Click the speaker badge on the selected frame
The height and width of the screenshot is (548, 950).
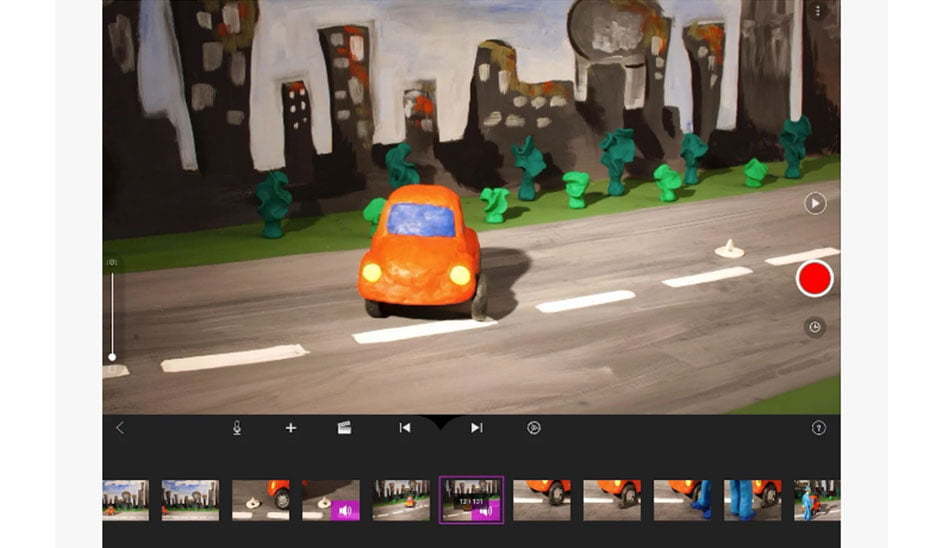coord(487,512)
